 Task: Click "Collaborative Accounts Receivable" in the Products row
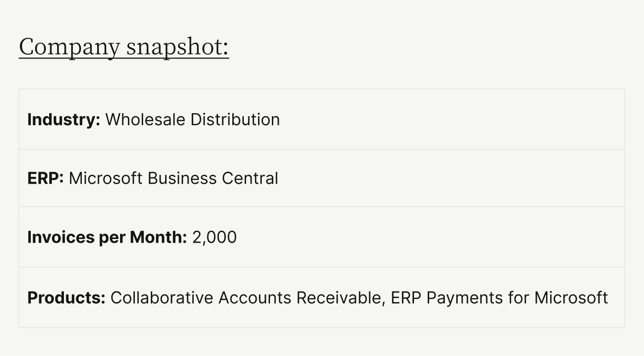coord(246,298)
